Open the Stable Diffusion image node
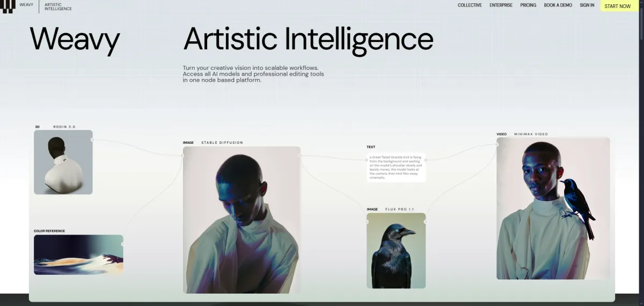The width and height of the screenshot is (644, 306). tap(241, 220)
